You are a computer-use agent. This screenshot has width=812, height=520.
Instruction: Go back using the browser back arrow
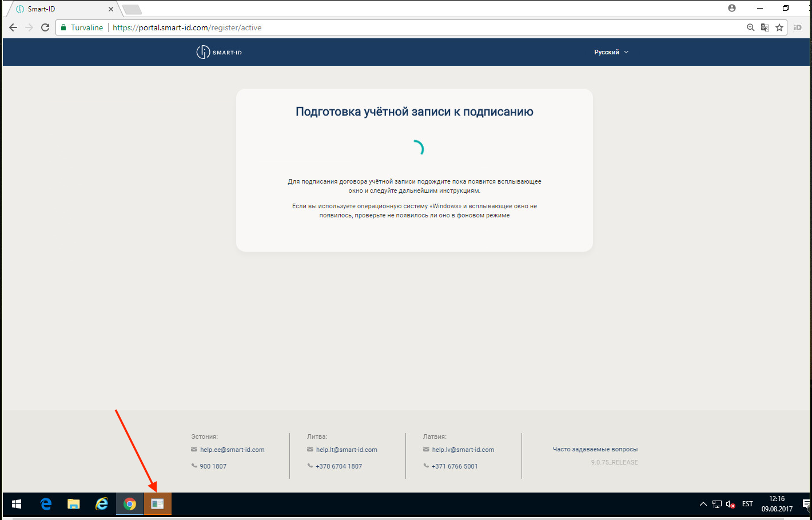[13, 27]
